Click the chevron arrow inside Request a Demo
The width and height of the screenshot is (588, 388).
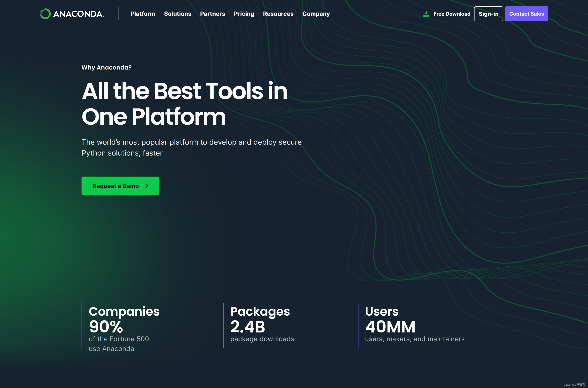point(147,186)
